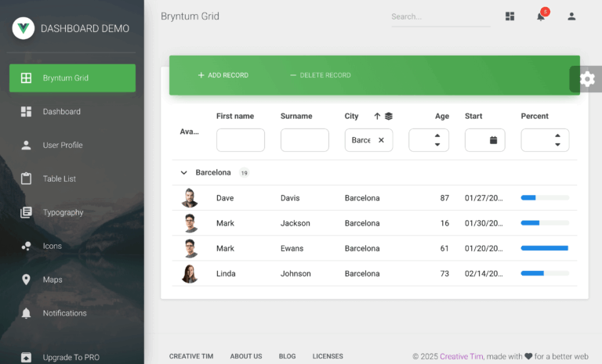The image size is (602, 364).
Task: Open the Maps page
Action: [73, 279]
